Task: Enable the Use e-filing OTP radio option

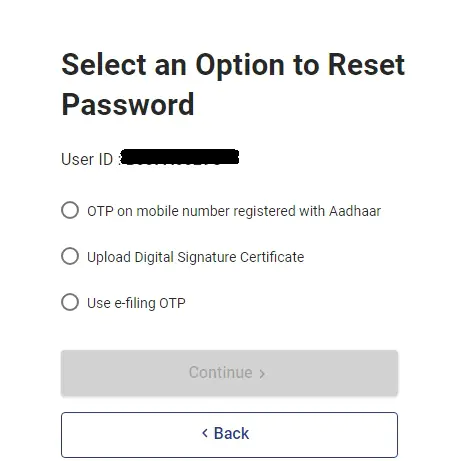Action: pyautogui.click(x=70, y=302)
